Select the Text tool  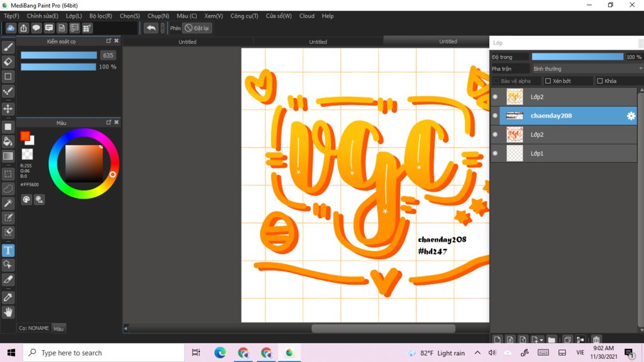(8, 250)
